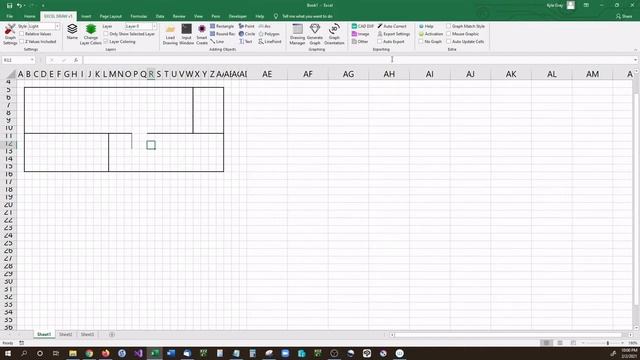Open the Page Layout tab
This screenshot has height=360, width=640.
pos(111,16)
